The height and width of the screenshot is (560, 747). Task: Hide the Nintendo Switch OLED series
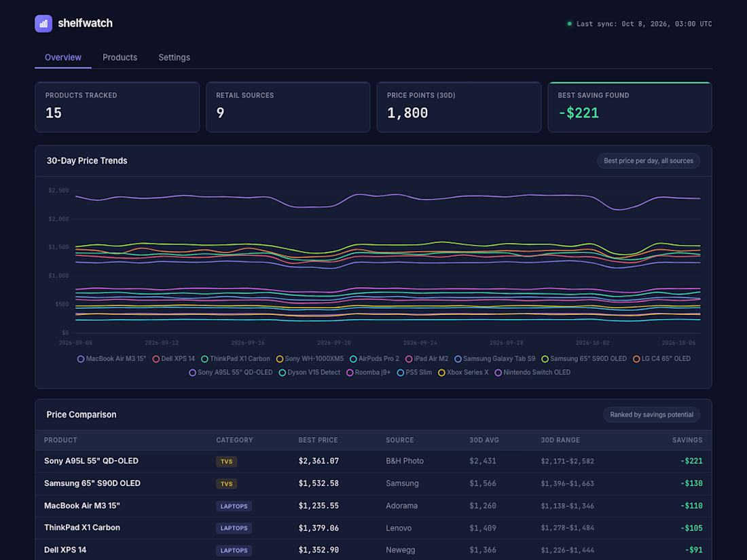pyautogui.click(x=532, y=373)
